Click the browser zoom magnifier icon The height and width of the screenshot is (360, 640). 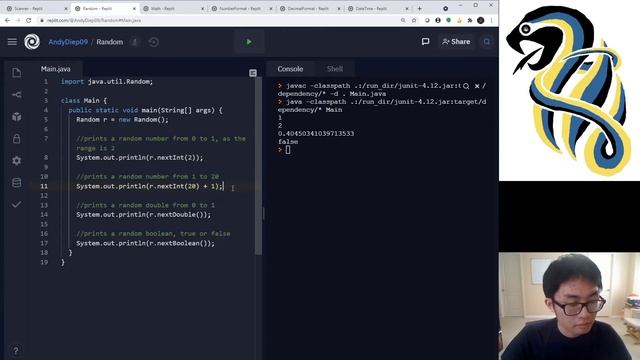click(x=403, y=20)
